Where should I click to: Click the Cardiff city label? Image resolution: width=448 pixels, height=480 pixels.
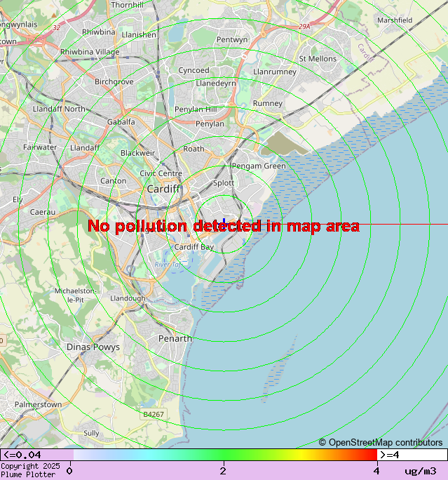163,189
